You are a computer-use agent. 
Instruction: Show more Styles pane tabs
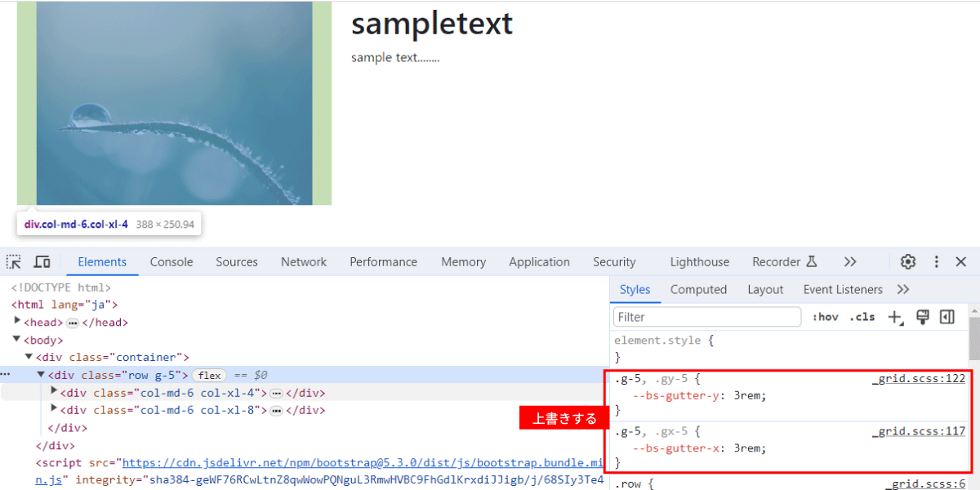point(902,290)
